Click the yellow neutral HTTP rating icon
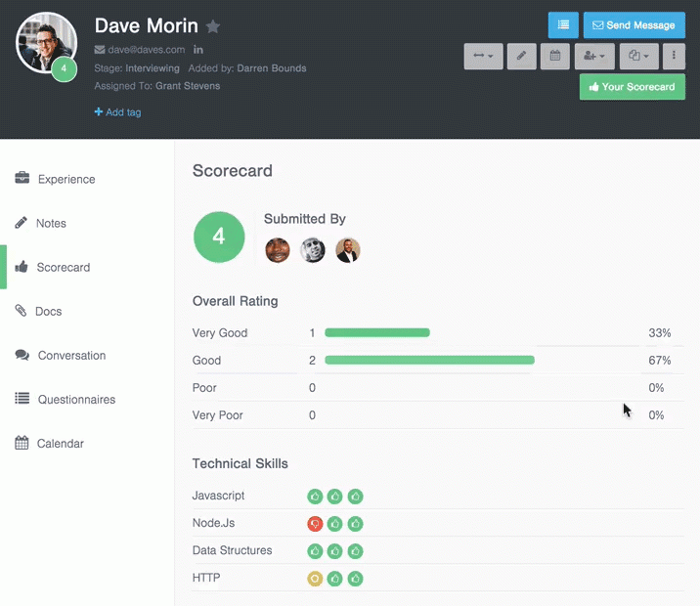The height and width of the screenshot is (606, 700). (315, 579)
